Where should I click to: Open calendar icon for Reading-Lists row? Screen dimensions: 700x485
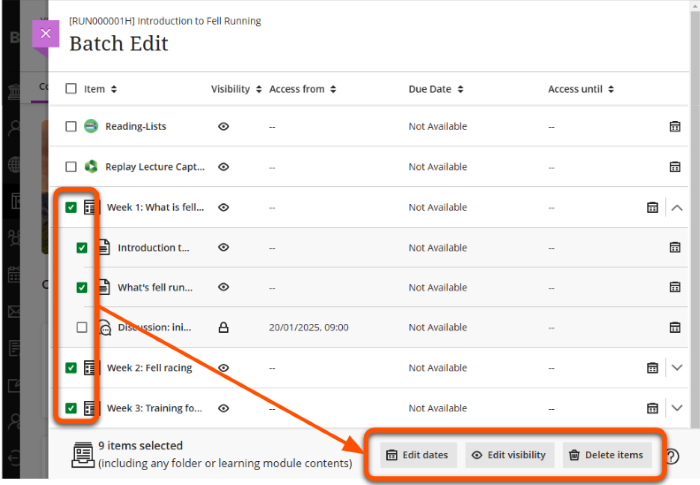pos(675,127)
